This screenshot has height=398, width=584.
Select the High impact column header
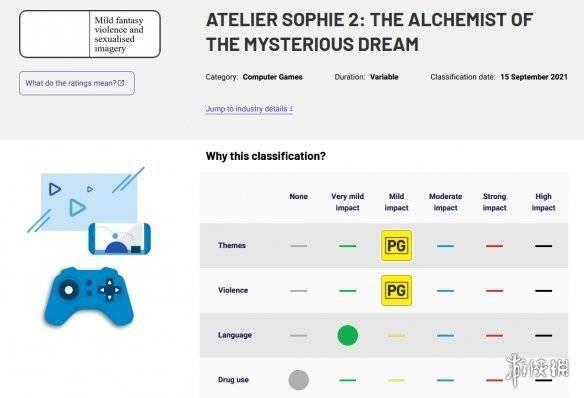[543, 202]
